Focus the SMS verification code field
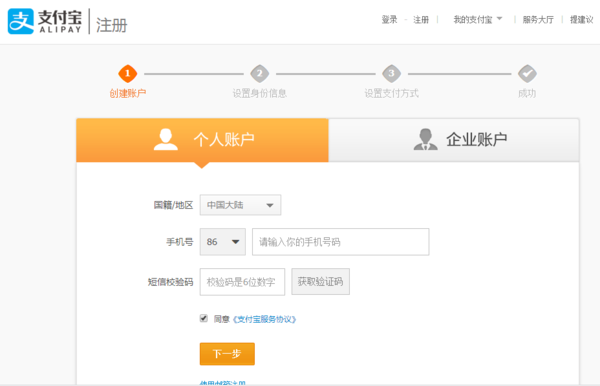This screenshot has height=386, width=600. [x=242, y=282]
